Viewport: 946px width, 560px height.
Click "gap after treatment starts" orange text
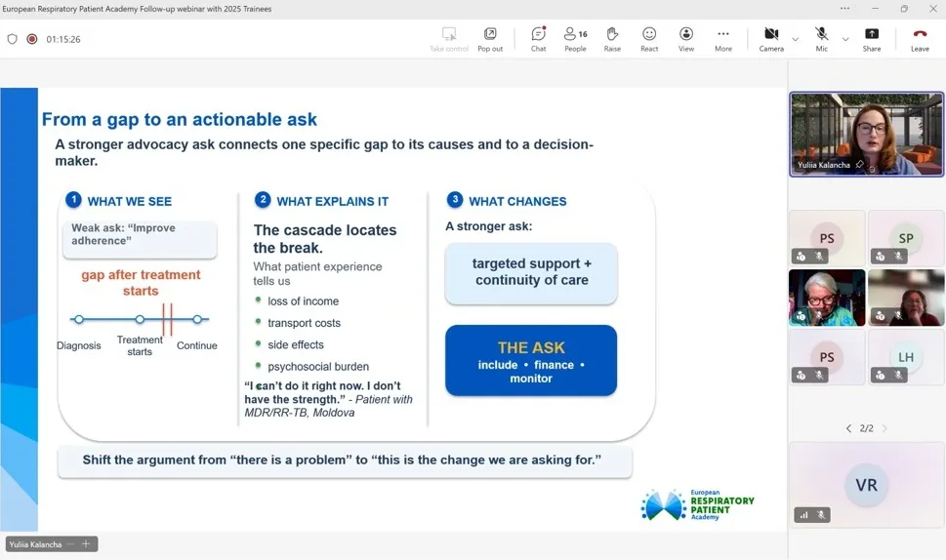(141, 283)
